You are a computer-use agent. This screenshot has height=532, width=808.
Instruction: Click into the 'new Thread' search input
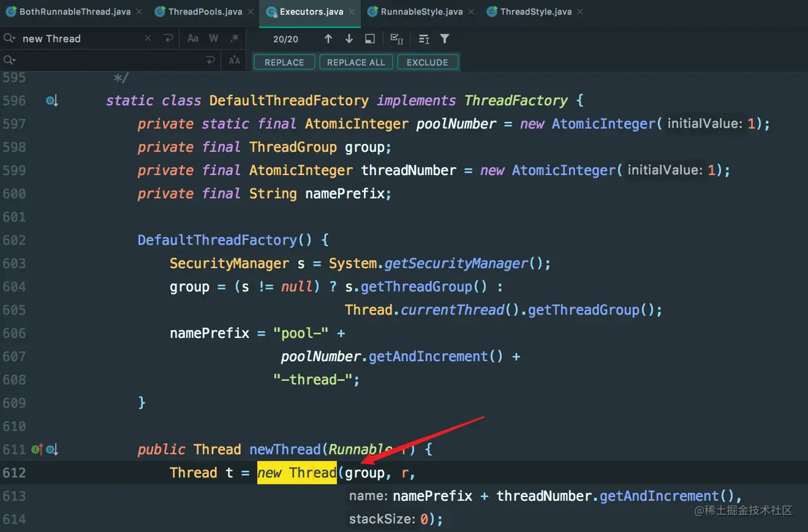[x=80, y=39]
